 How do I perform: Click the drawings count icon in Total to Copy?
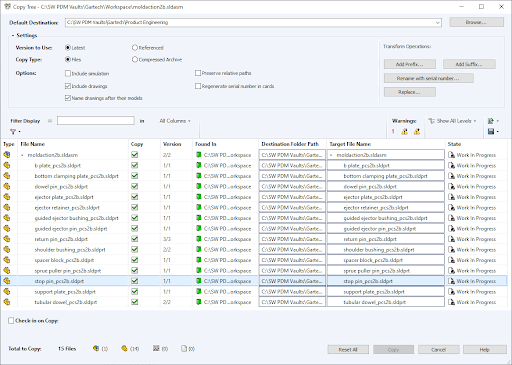point(156,348)
